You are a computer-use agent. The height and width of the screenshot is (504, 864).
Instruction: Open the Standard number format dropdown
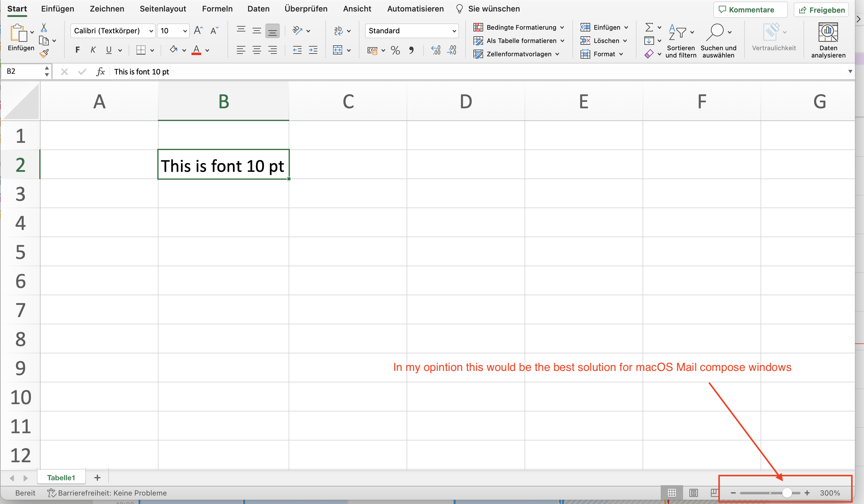(x=454, y=31)
